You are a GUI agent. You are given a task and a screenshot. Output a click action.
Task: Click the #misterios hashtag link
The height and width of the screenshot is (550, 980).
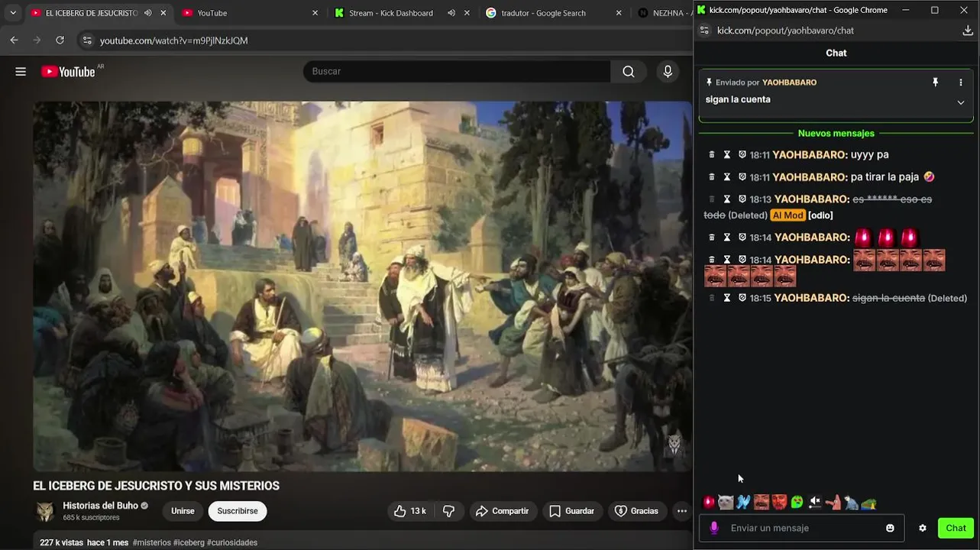click(151, 542)
